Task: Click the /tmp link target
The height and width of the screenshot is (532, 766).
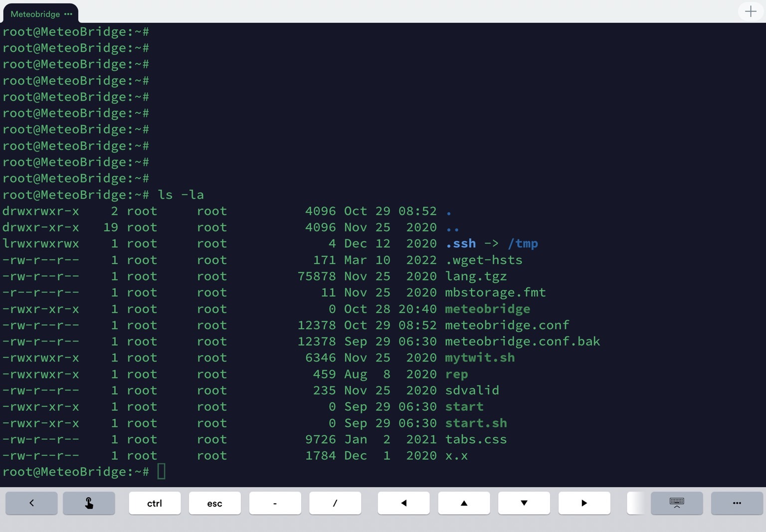Action: pyautogui.click(x=523, y=243)
